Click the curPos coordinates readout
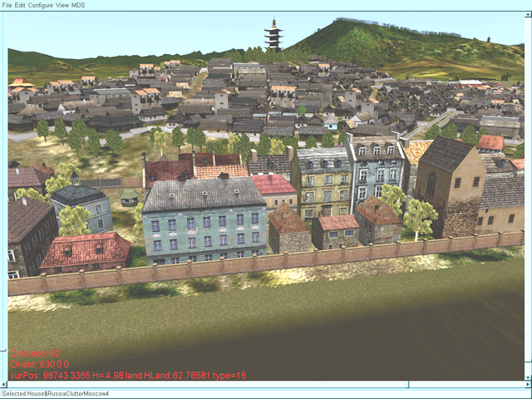532x399 pixels. [128, 375]
